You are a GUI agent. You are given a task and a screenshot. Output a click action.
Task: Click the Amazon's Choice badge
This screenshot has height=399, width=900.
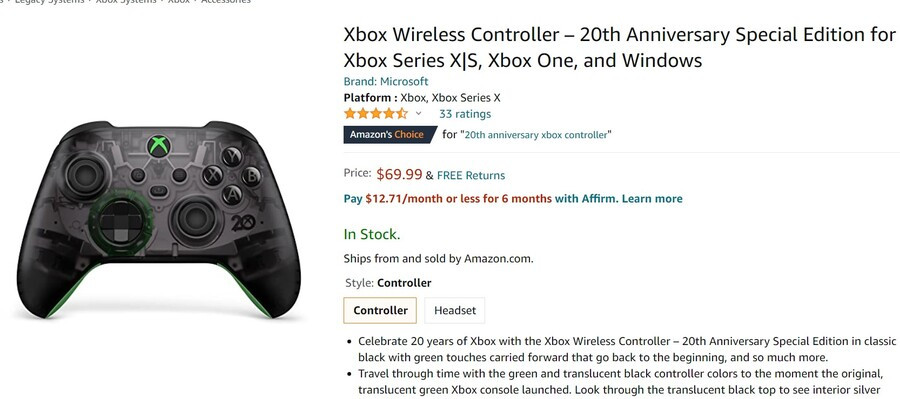[x=390, y=135]
